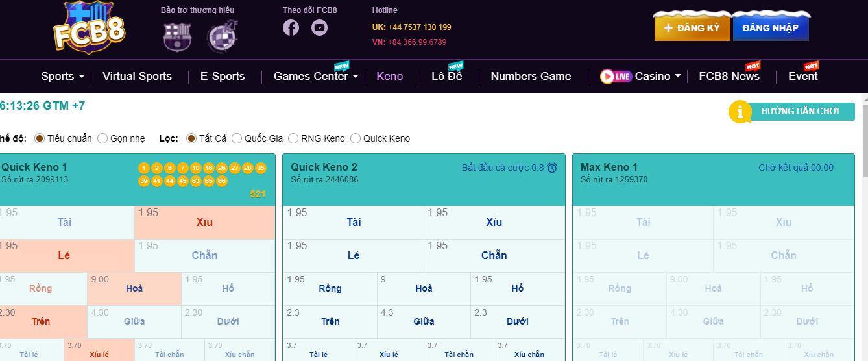The image size is (868, 361).
Task: Go to the Numbers Game menu
Action: (531, 77)
